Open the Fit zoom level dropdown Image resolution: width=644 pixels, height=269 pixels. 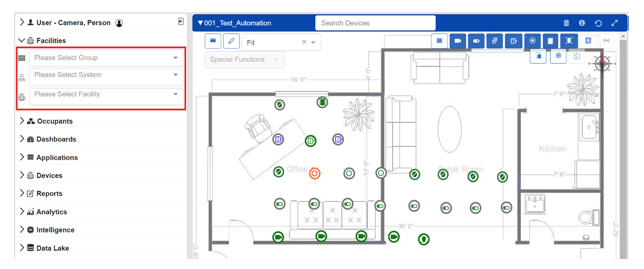click(x=313, y=43)
